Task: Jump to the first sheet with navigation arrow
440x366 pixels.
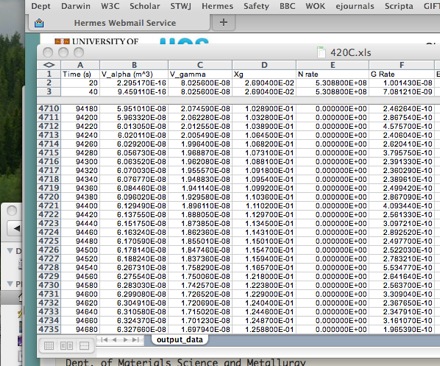Action: click(x=104, y=340)
